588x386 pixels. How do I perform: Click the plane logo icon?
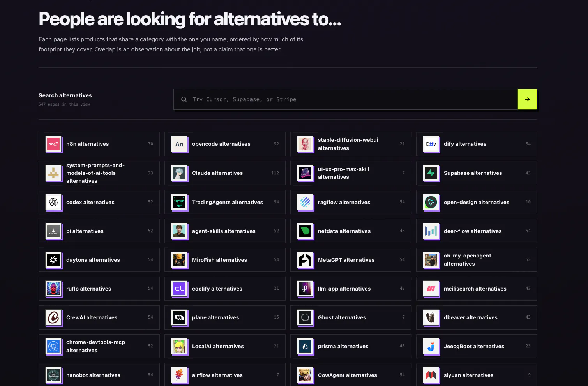179,317
